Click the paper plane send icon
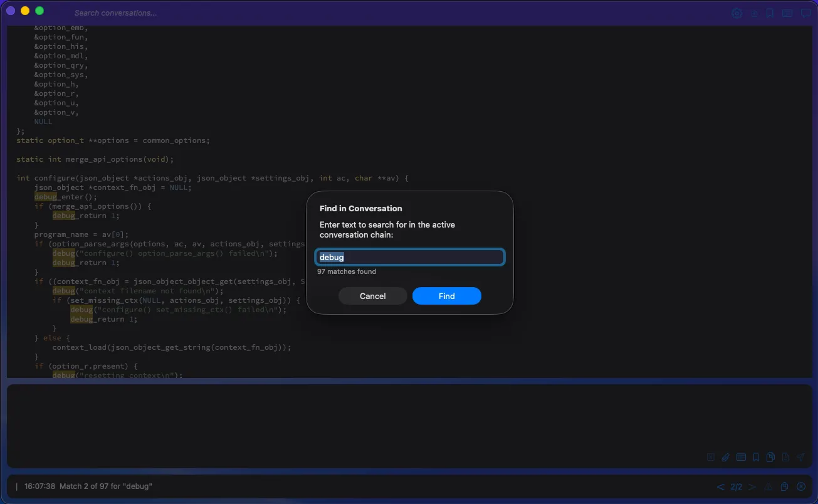 pos(800,458)
